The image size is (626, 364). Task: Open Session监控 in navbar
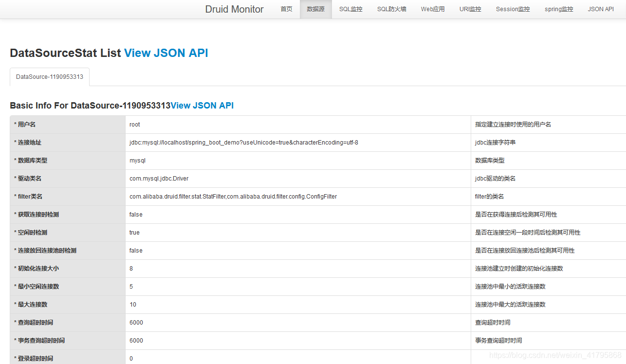[x=513, y=9]
